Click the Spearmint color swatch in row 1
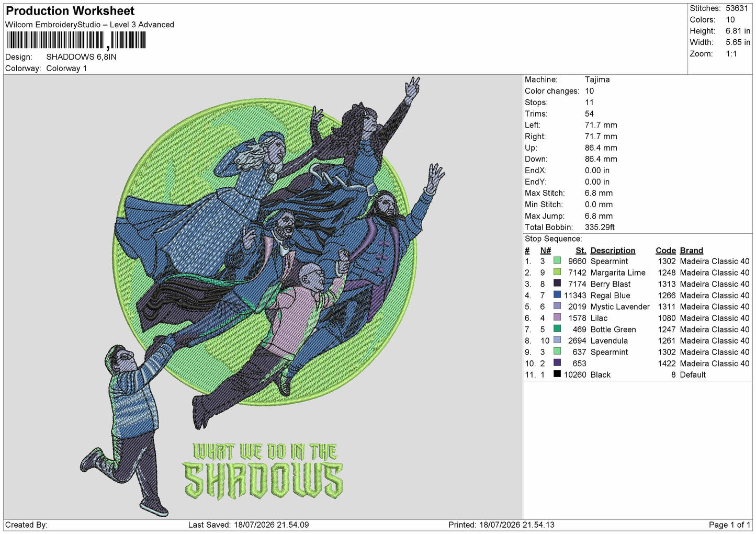 click(x=557, y=260)
